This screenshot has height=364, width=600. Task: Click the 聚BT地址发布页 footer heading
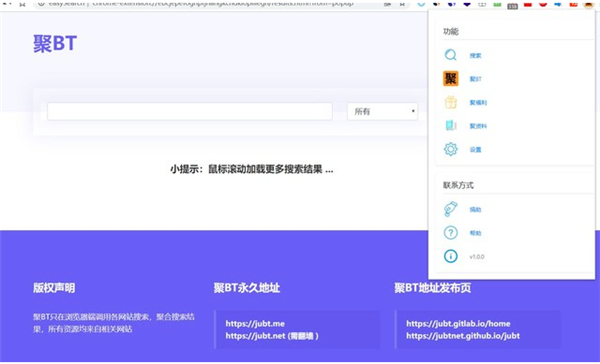click(x=433, y=287)
